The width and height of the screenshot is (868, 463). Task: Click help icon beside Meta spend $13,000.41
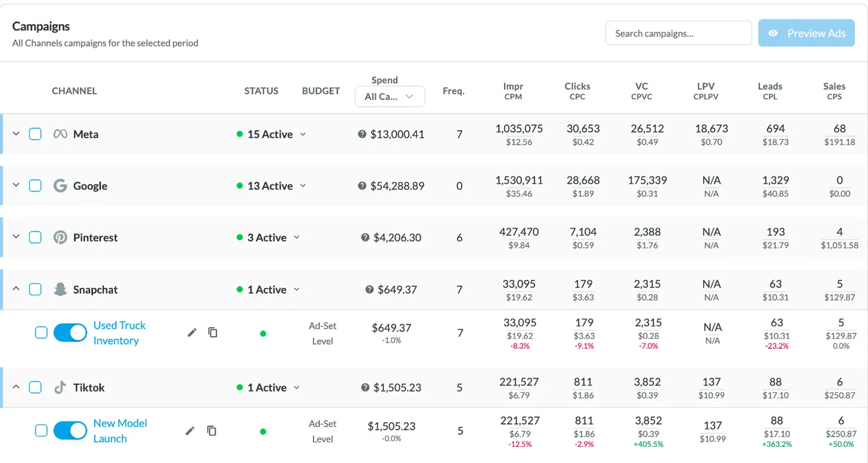click(362, 134)
